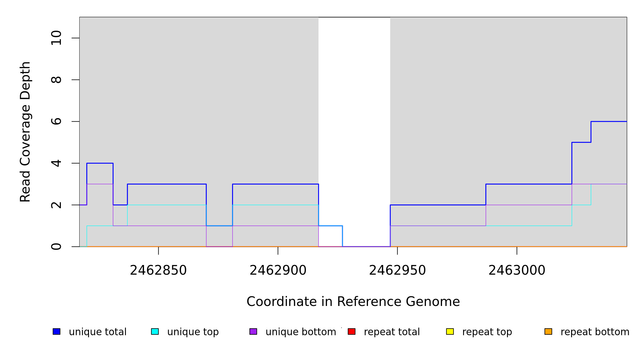Click the 2462950 x-axis tick label
Screen dimensions: 644x351
click(x=397, y=270)
